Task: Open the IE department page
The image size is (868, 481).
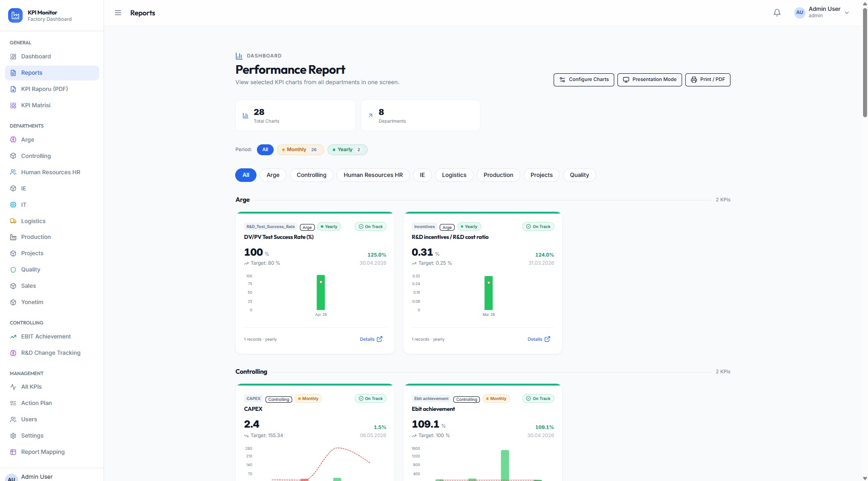Action: pyautogui.click(x=52, y=189)
